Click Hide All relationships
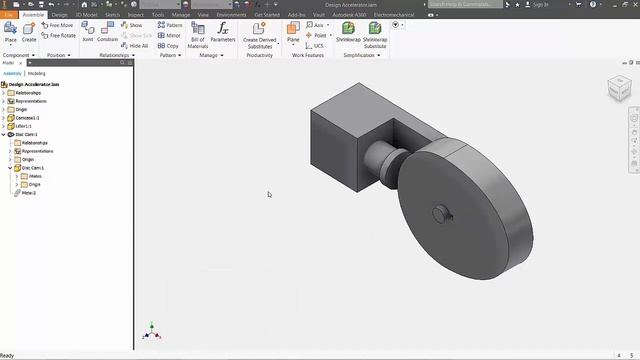640x360 pixels. 134,46
